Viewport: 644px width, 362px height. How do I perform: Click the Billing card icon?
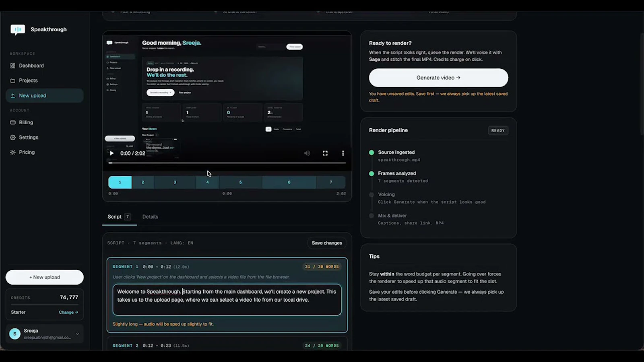point(13,122)
